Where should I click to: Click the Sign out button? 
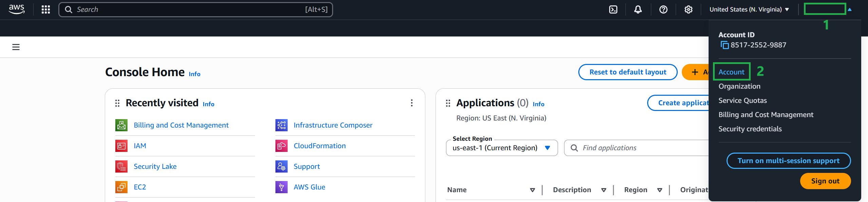pos(825,181)
